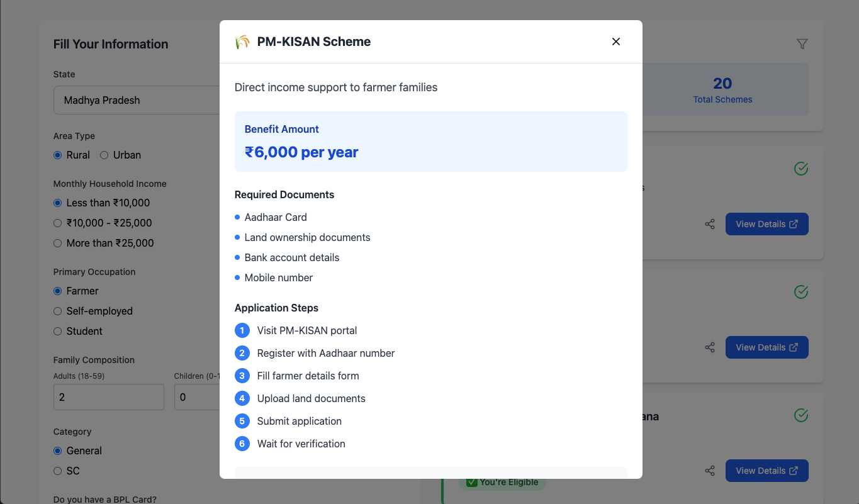859x504 pixels.
Task: Click View Details on third scheme card
Action: tap(766, 471)
